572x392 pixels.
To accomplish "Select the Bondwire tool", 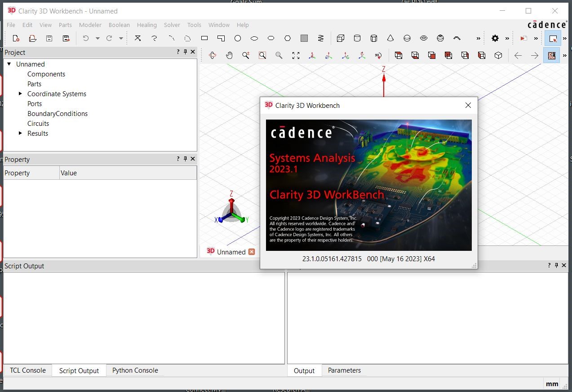I will coord(457,39).
